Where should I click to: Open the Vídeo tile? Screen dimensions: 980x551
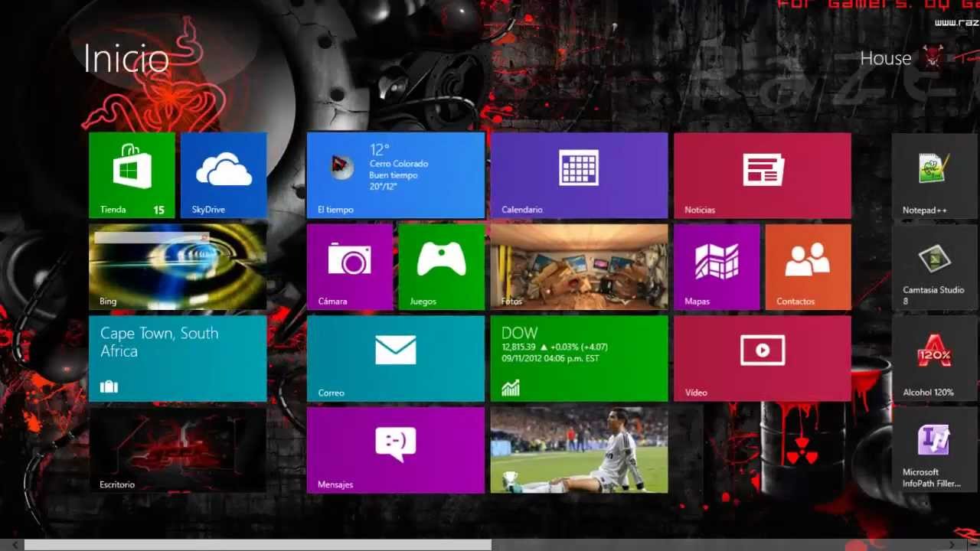click(x=763, y=359)
